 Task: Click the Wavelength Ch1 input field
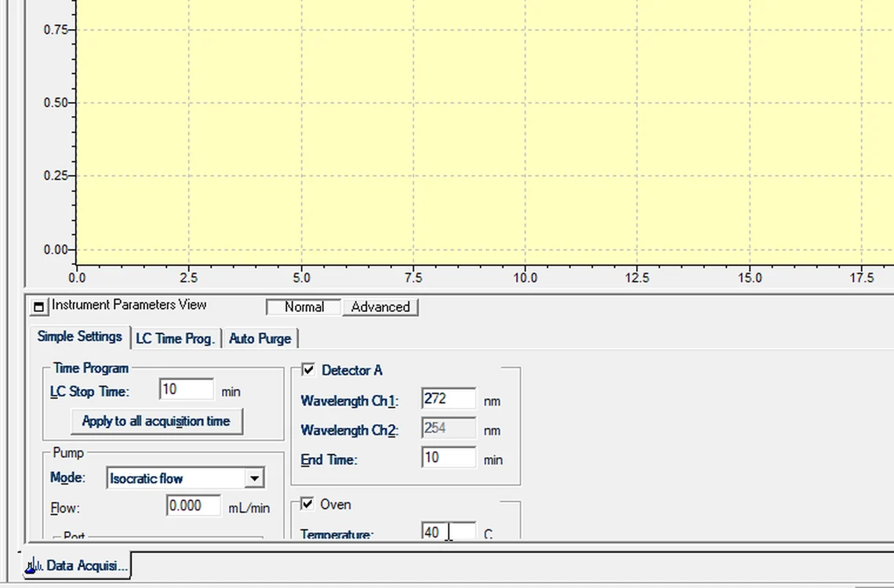(449, 399)
